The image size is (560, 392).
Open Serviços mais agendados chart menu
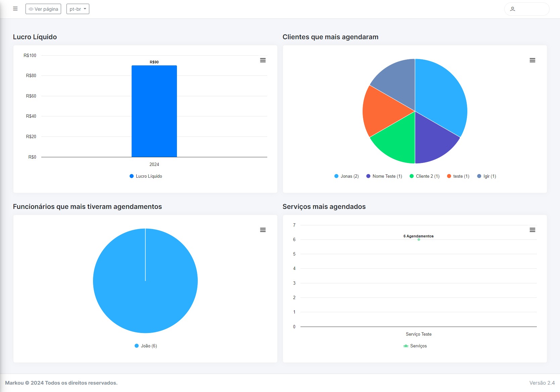pyautogui.click(x=532, y=230)
